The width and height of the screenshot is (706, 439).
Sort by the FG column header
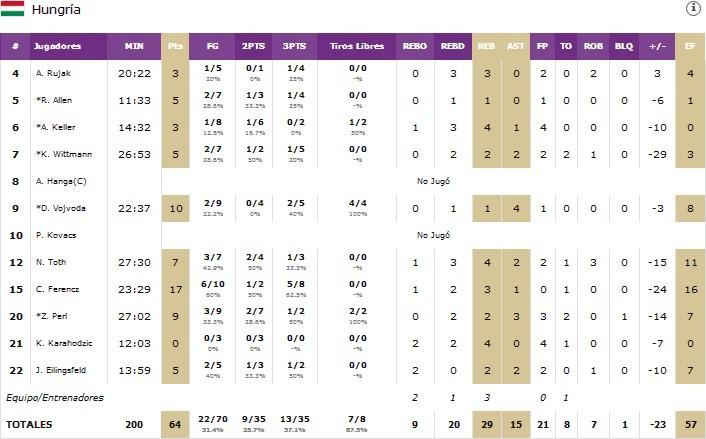[212, 46]
